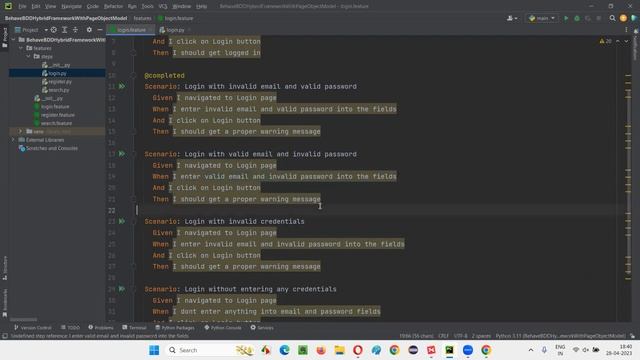Open the File menu
Image resolution: width=640 pixels, height=360 pixels.
[x=22, y=7]
